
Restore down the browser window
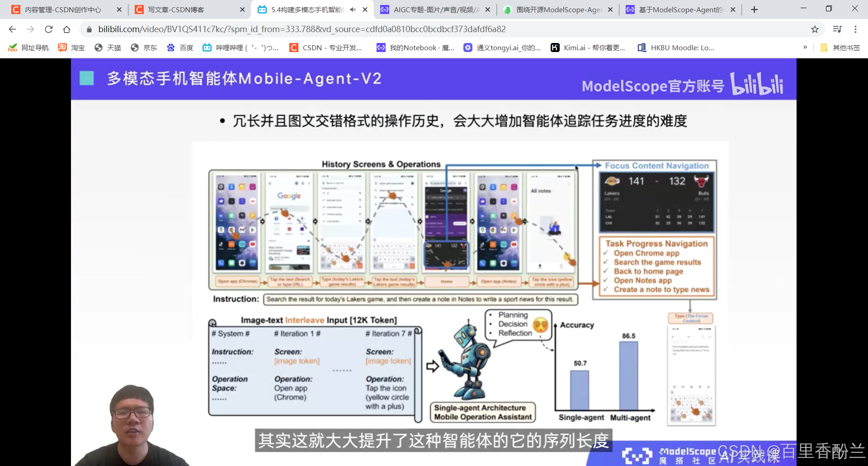[829, 9]
